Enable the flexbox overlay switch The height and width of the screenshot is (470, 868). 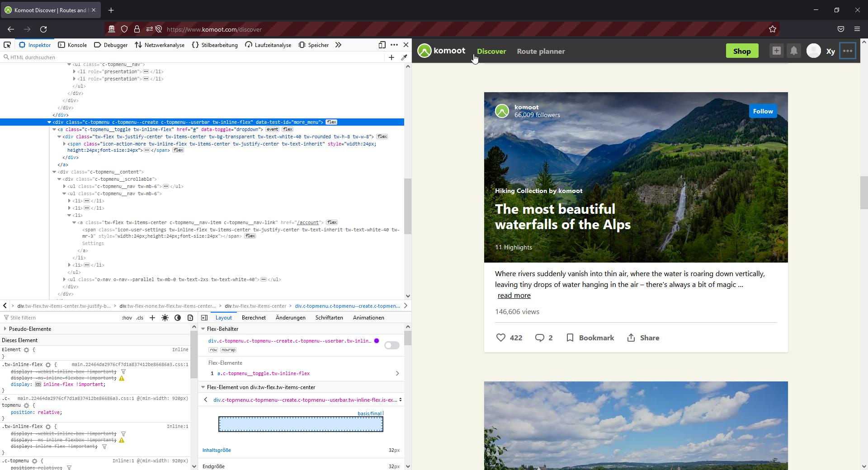(392, 345)
